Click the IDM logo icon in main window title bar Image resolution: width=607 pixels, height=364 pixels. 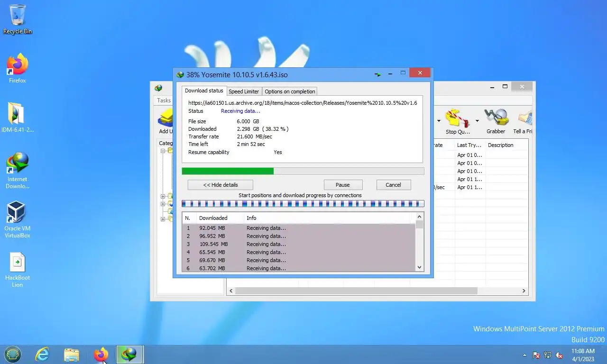158,88
